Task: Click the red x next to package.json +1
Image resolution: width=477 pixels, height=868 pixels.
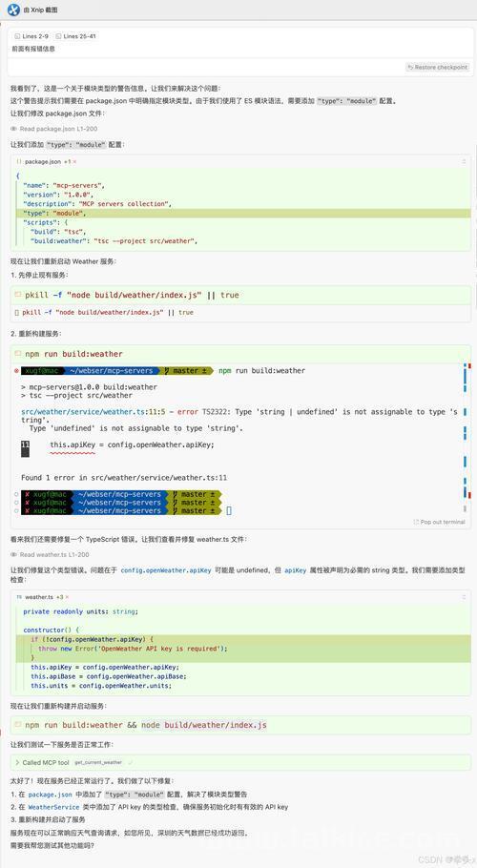Action: 74,161
